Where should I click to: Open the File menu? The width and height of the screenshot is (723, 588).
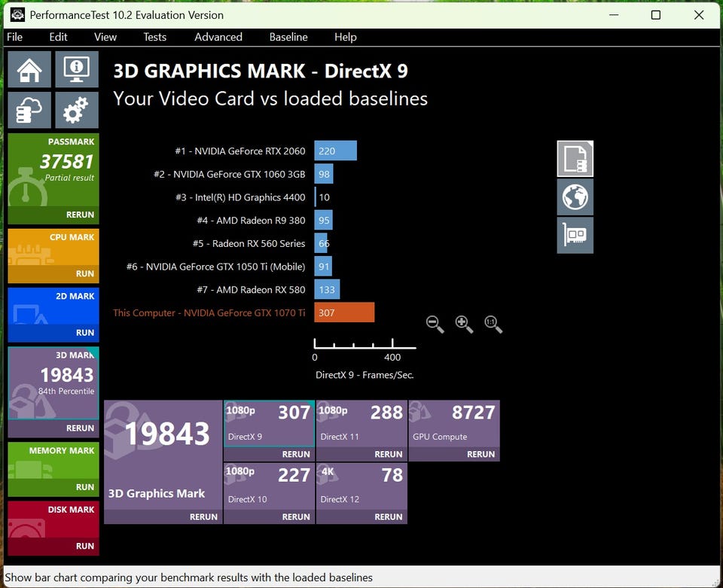[15, 37]
